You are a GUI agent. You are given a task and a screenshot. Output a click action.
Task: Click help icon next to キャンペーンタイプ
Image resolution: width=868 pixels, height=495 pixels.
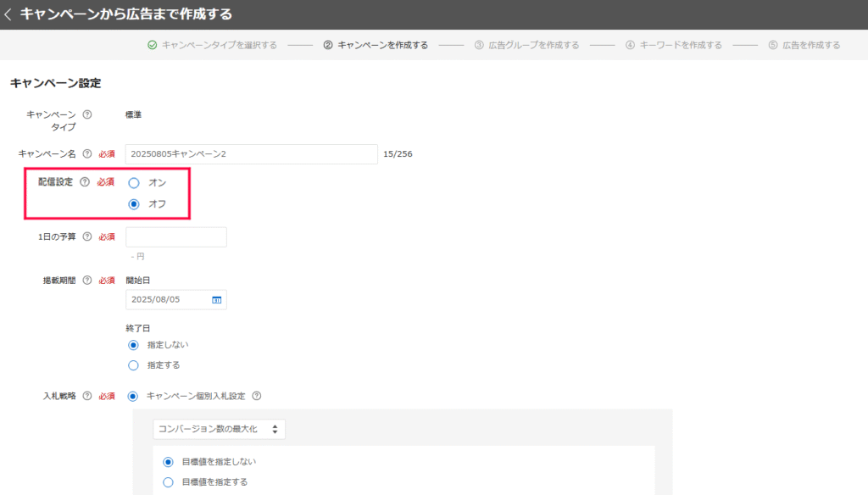87,114
